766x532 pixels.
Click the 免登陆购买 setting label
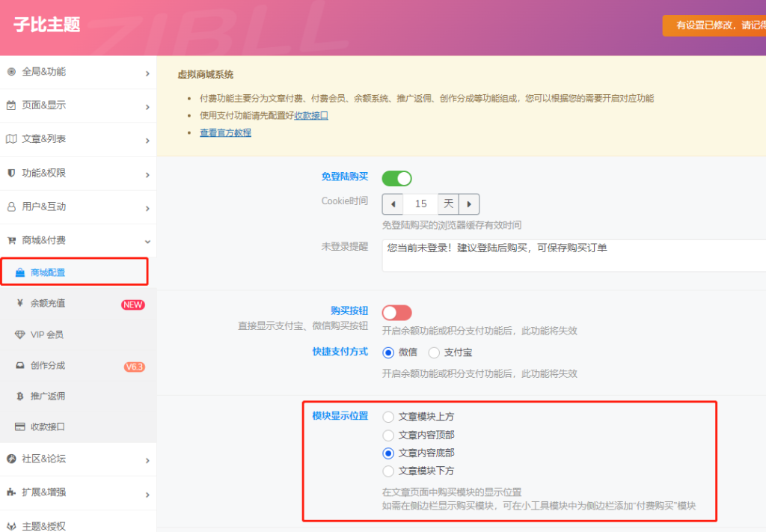pyautogui.click(x=344, y=177)
